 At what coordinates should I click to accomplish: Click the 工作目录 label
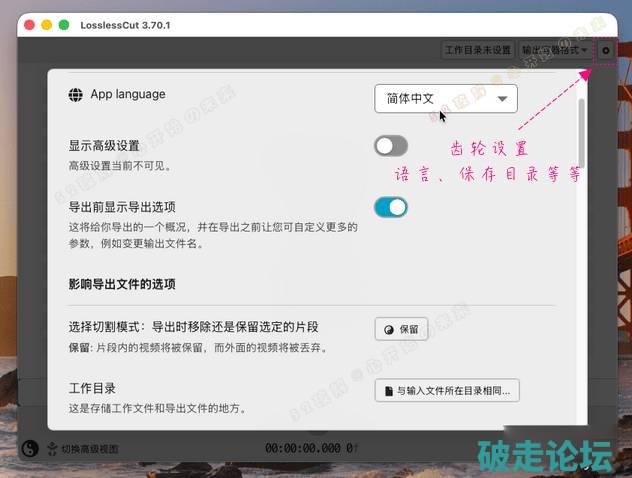coord(92,389)
